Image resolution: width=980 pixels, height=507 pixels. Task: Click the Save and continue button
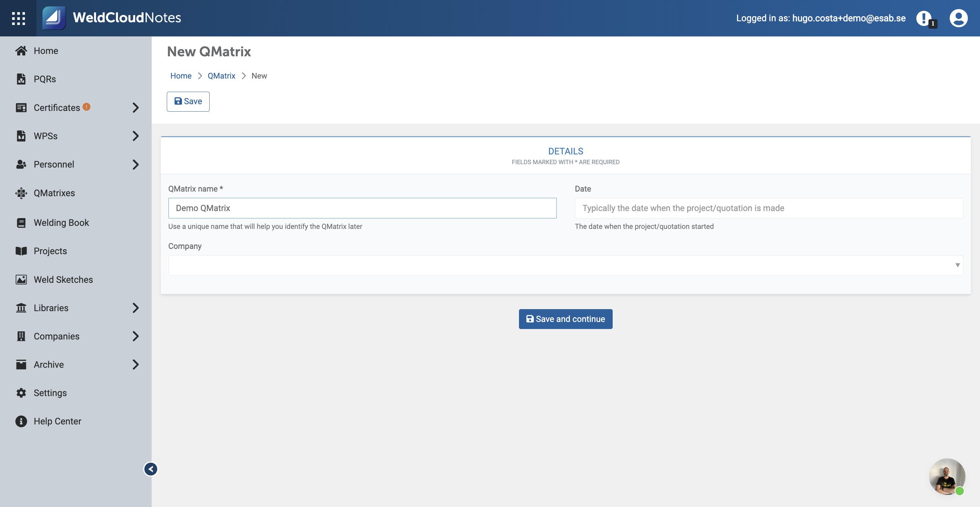(x=565, y=319)
